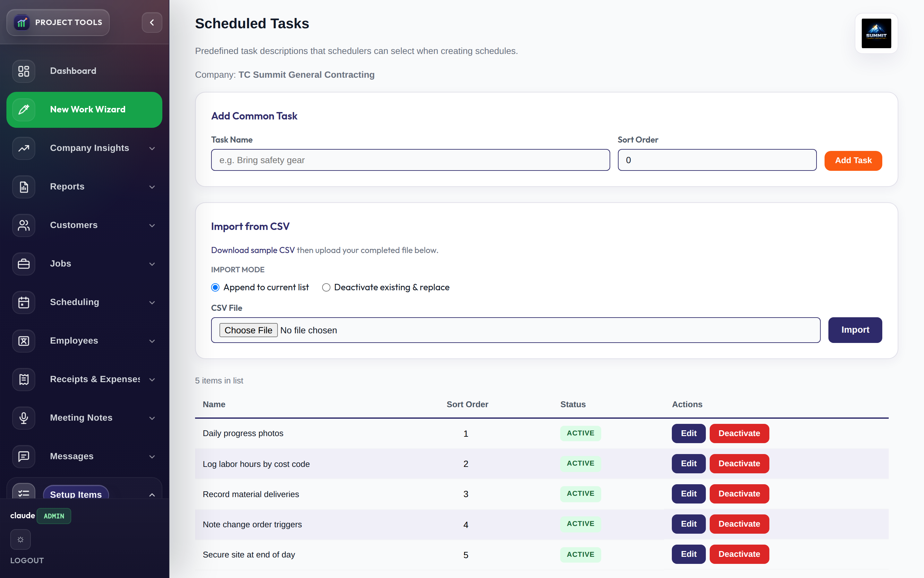
Task: Open the Download sample CSV link
Action: pos(253,250)
